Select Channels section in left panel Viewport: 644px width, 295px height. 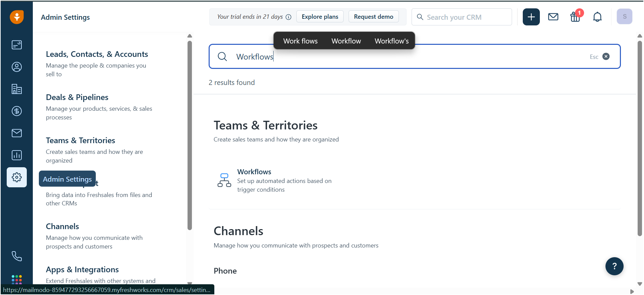(62, 226)
